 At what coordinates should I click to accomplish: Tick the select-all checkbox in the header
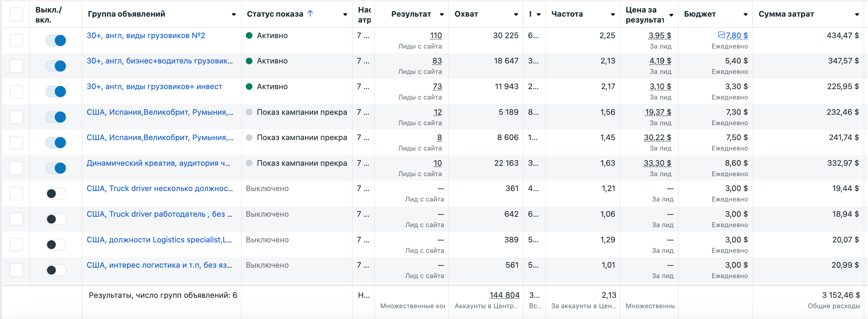(x=16, y=14)
